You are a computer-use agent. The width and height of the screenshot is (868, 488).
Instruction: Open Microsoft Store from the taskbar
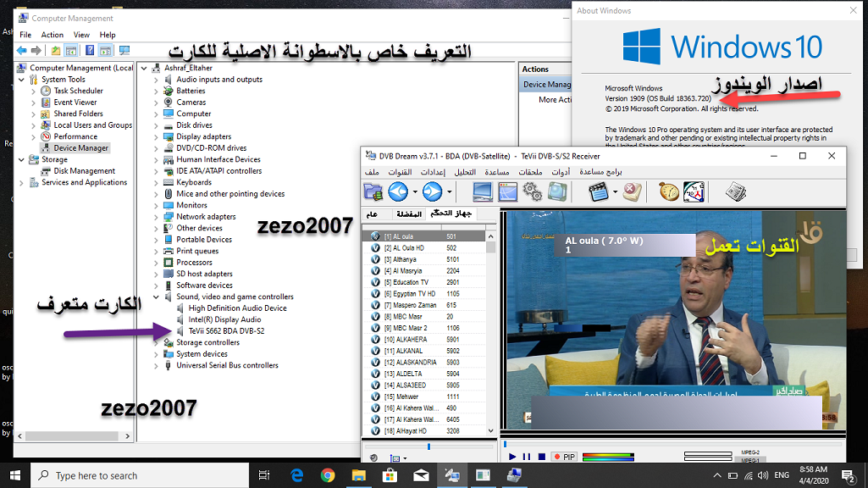pyautogui.click(x=390, y=475)
